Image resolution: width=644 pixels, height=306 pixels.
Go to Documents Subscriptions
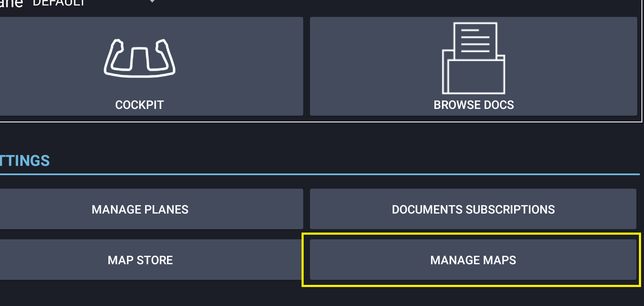(x=473, y=209)
